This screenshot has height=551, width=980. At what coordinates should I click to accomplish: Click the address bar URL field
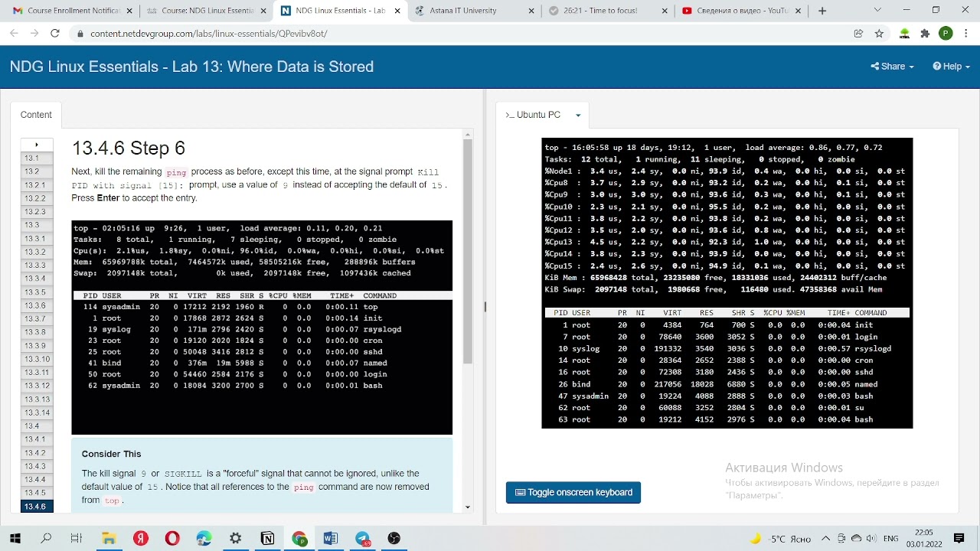click(459, 34)
